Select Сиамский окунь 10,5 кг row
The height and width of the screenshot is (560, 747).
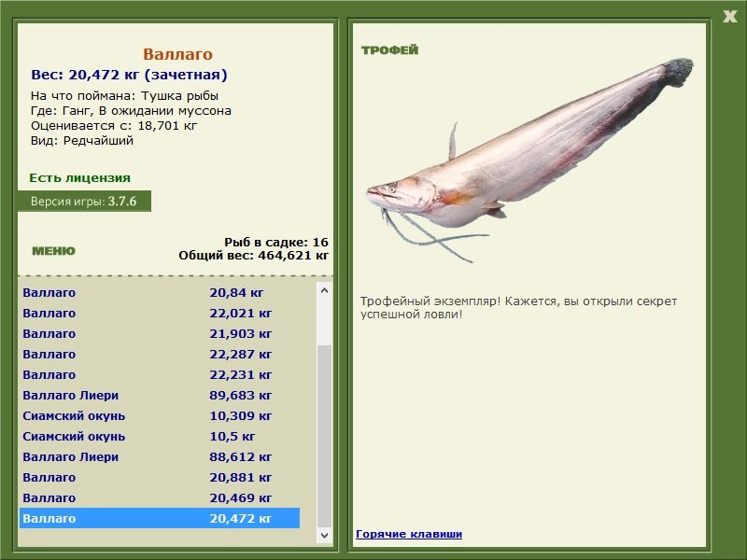[160, 436]
